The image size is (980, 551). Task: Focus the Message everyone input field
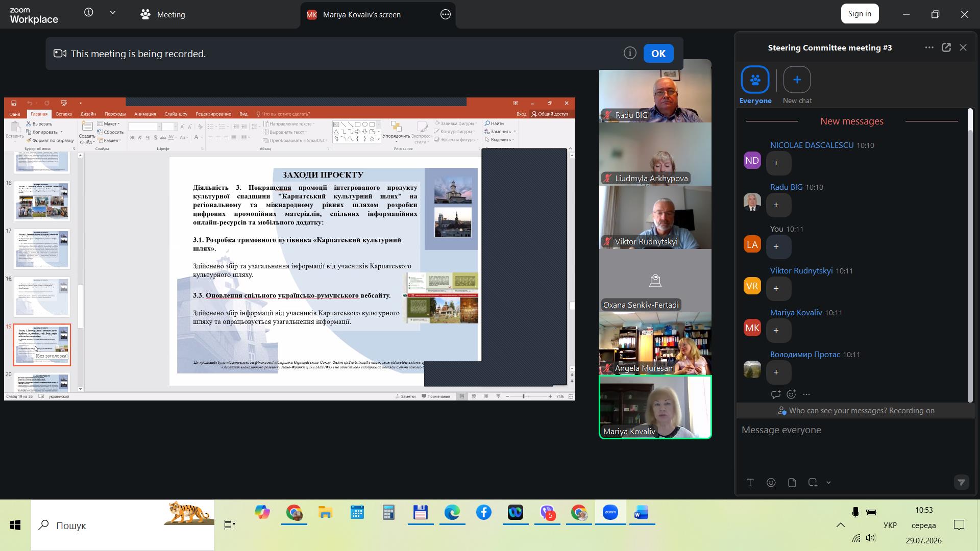[855, 430]
